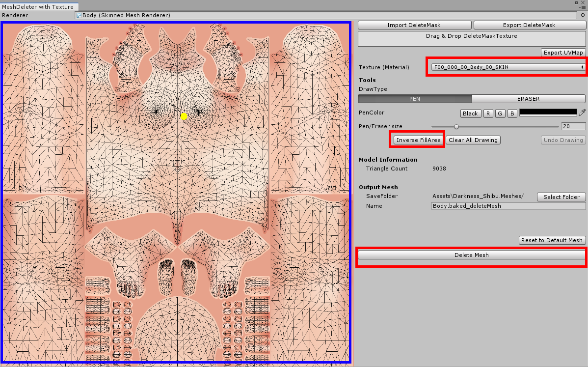
Task: Click the Model Information heading
Action: pos(388,160)
